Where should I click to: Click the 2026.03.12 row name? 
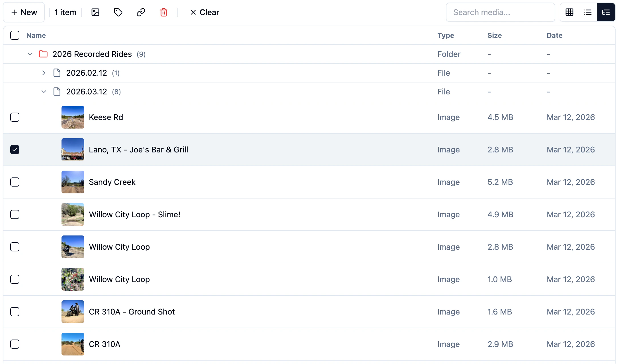(87, 92)
